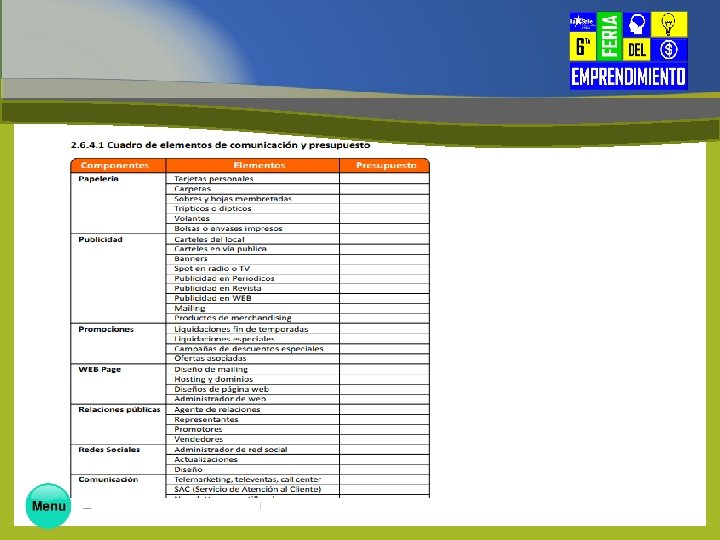Select the SAC Servicio de Atención al Cliente row

click(x=253, y=489)
